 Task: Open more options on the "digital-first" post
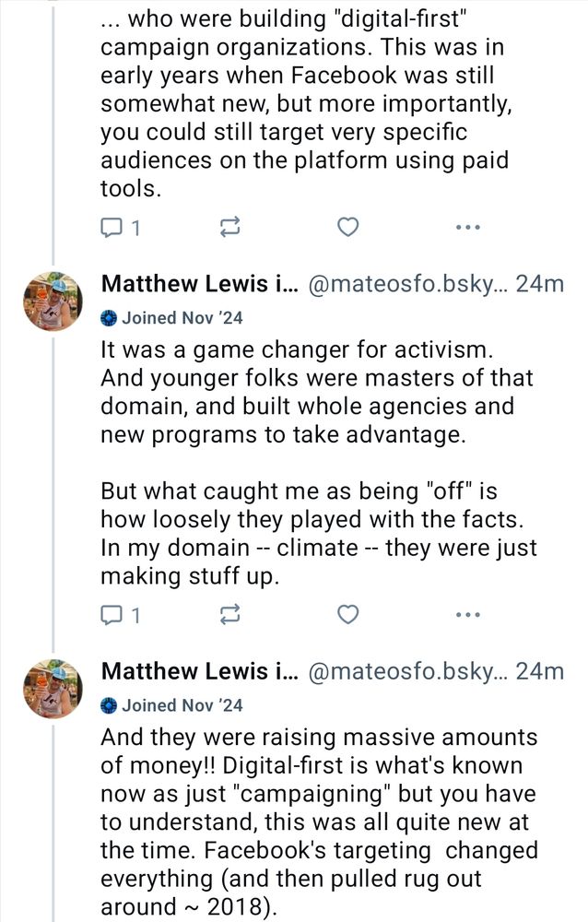[467, 227]
